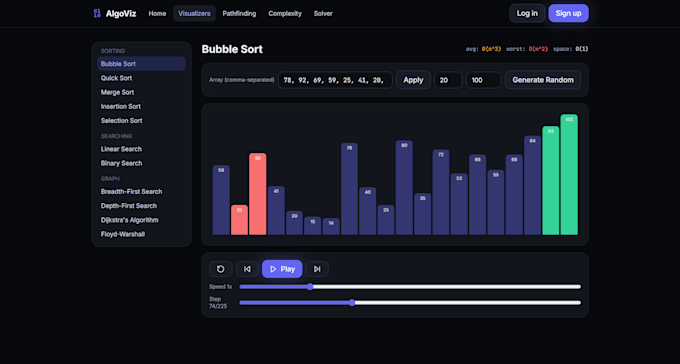Screen dimensions: 680x364
Task: Click the dark bar labeled 14
Action: (331, 226)
